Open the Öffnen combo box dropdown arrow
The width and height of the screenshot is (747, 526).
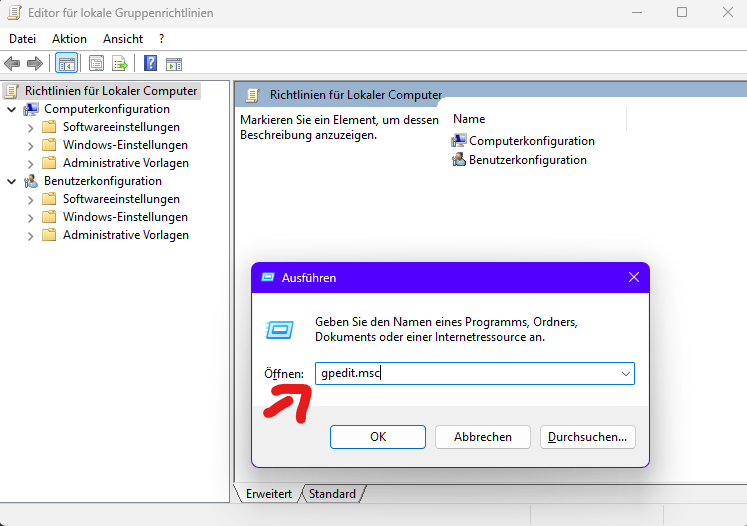(625, 374)
